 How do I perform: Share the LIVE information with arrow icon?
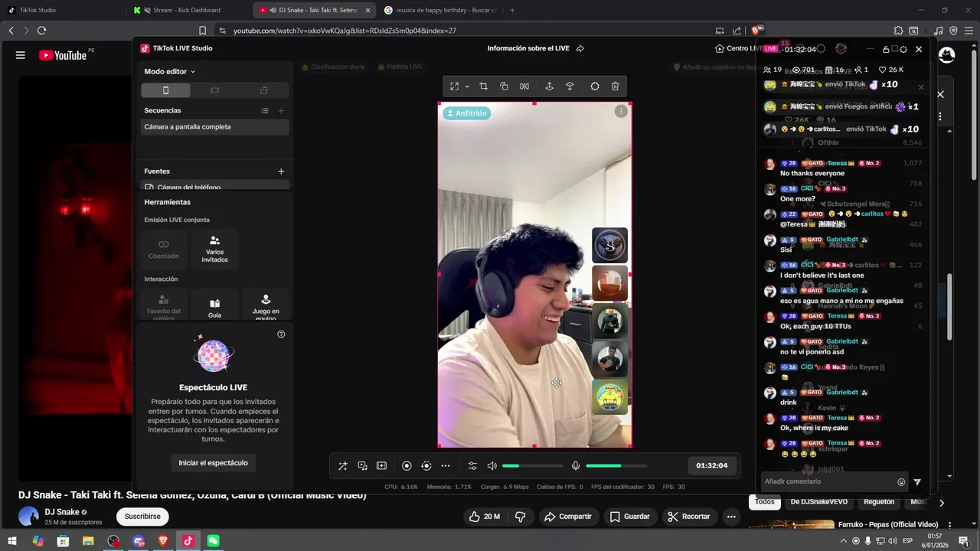580,48
